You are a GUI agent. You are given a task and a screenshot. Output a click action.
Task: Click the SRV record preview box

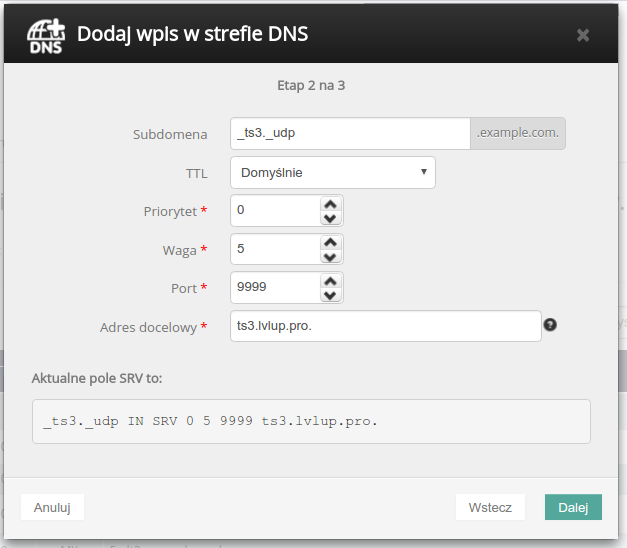click(x=311, y=421)
